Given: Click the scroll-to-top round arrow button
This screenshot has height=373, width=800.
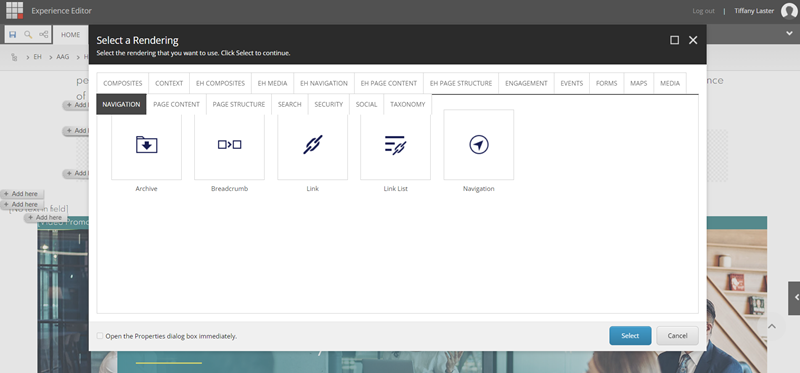Looking at the screenshot, I should 772,327.
